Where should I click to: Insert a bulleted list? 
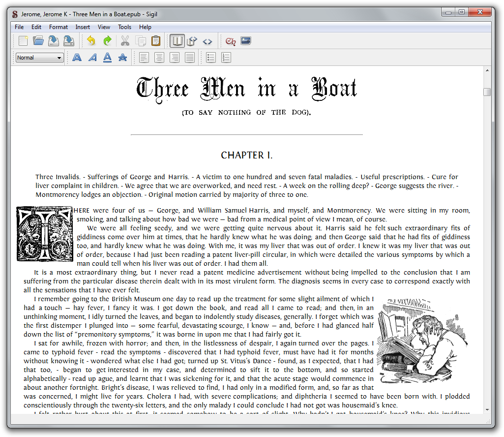pos(211,58)
